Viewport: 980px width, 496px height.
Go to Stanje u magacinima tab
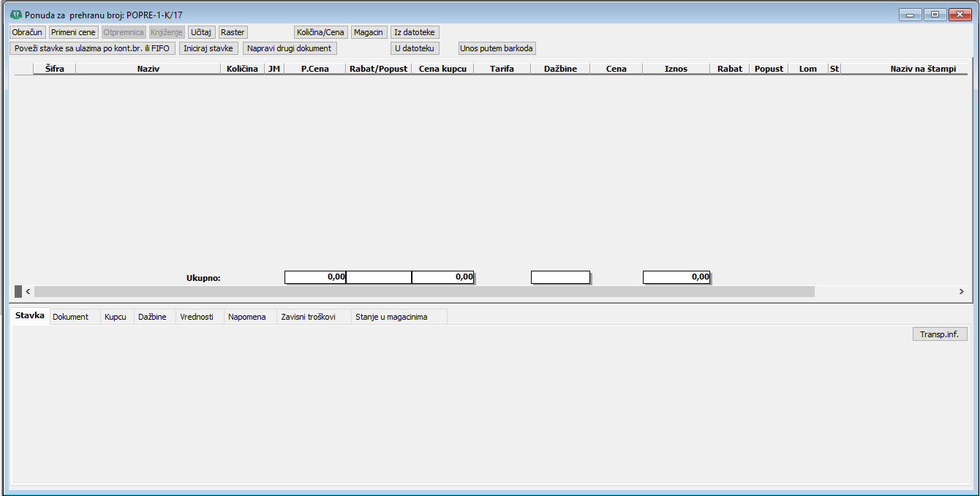tap(391, 317)
